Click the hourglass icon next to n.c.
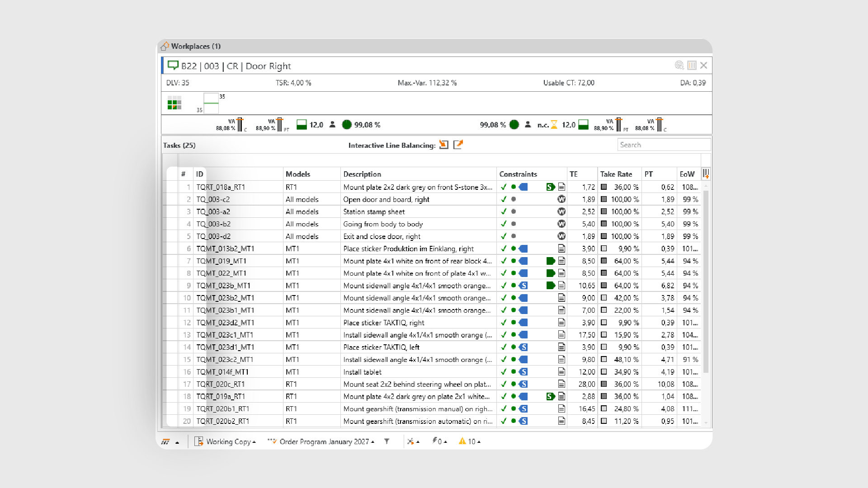868x488 pixels. [x=554, y=125]
